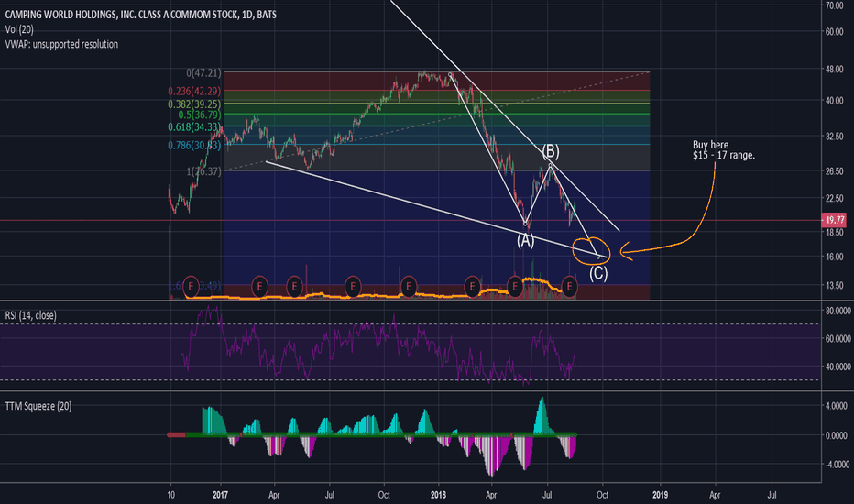Click the 18.50 price axis label
854x504 pixels.
(835, 232)
